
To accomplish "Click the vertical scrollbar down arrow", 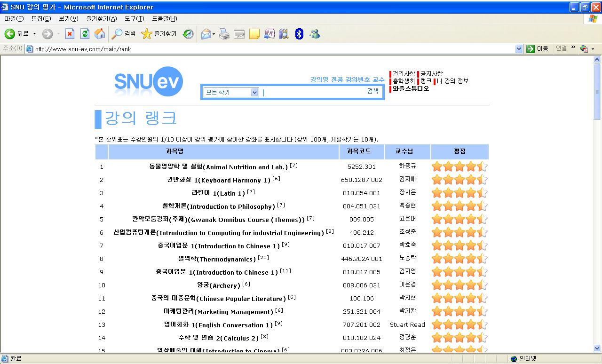I will point(597,348).
